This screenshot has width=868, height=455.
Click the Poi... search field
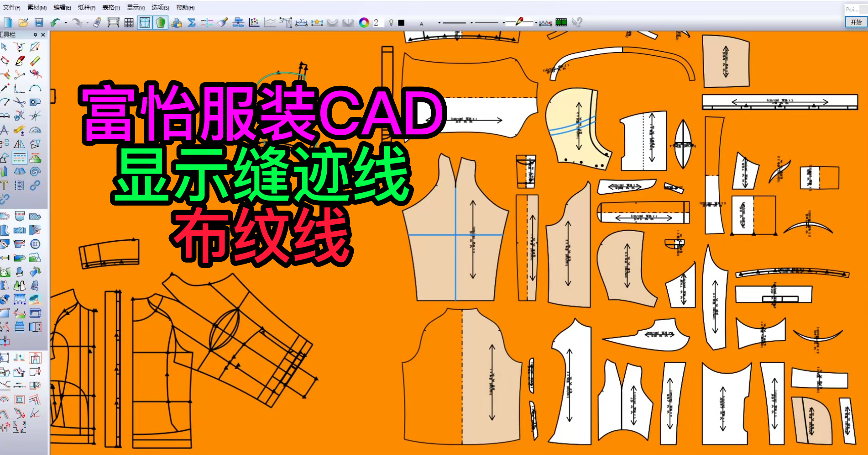(855, 9)
